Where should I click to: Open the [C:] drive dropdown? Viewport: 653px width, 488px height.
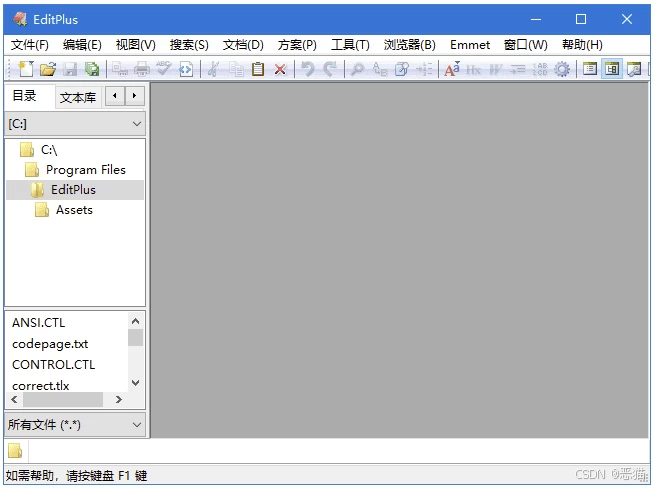coord(75,124)
